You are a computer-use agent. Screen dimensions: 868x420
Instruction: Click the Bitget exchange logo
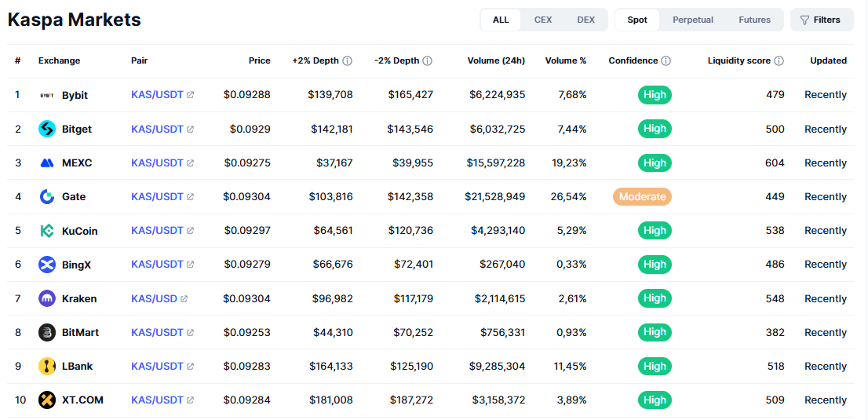[x=47, y=129]
